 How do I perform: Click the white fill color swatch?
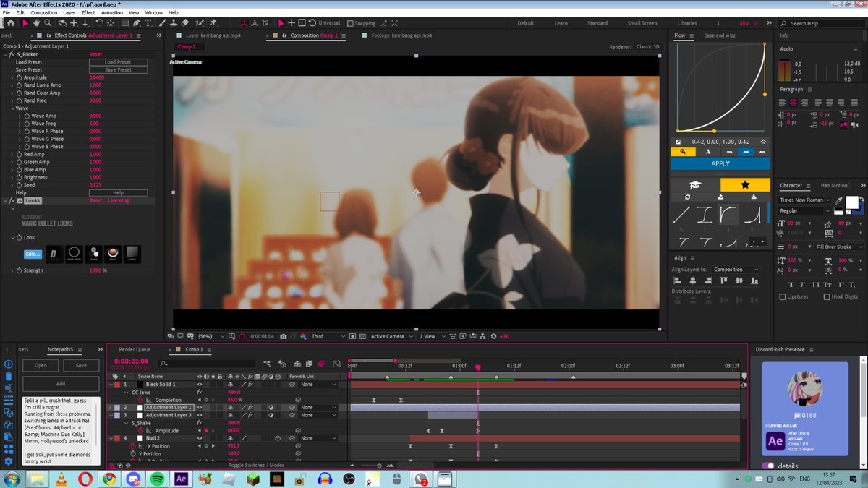click(x=852, y=202)
